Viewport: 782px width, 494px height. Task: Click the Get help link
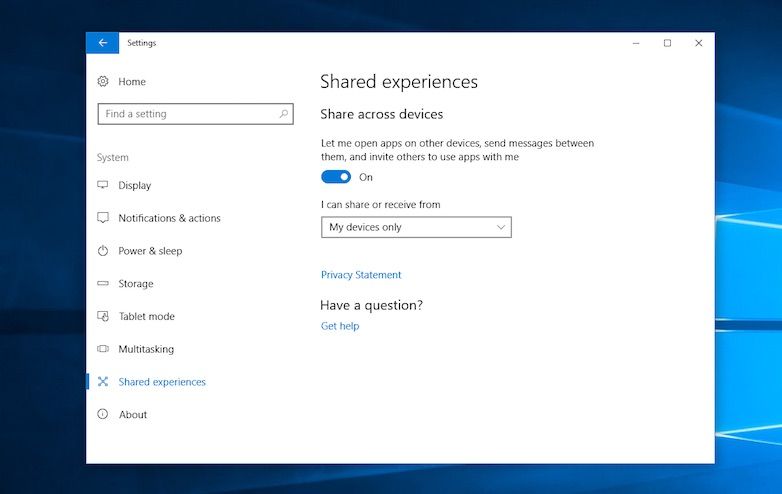point(340,326)
